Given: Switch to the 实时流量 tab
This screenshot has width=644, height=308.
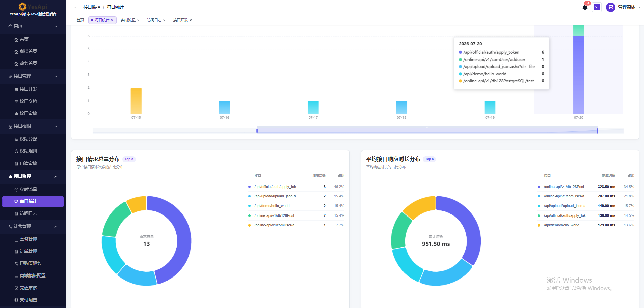Looking at the screenshot, I should [128, 20].
